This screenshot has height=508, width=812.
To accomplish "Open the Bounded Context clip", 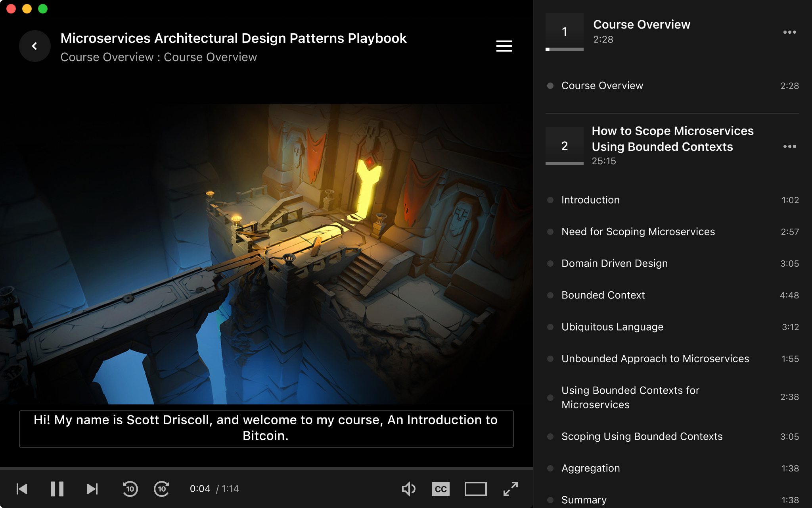I will click(x=672, y=295).
